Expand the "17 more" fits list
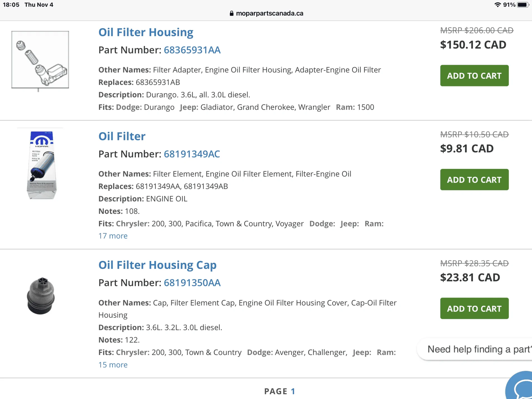Viewport: 532px width, 399px height. coord(113,236)
